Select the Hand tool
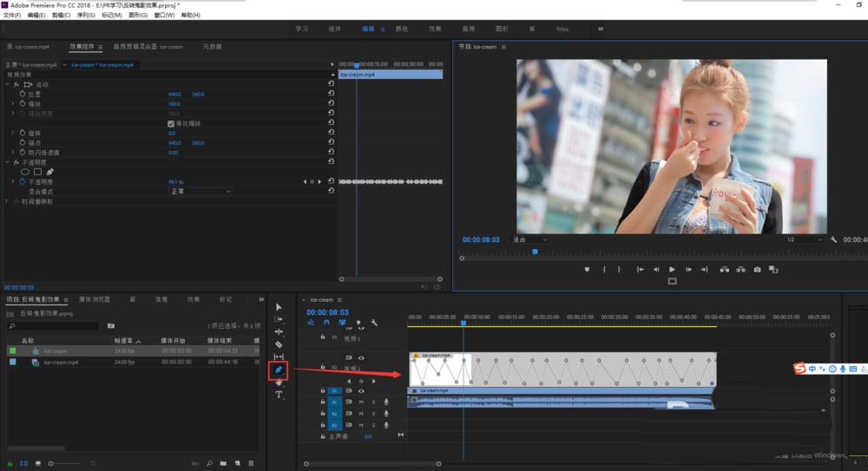Image resolution: width=868 pixels, height=471 pixels. coord(279,383)
